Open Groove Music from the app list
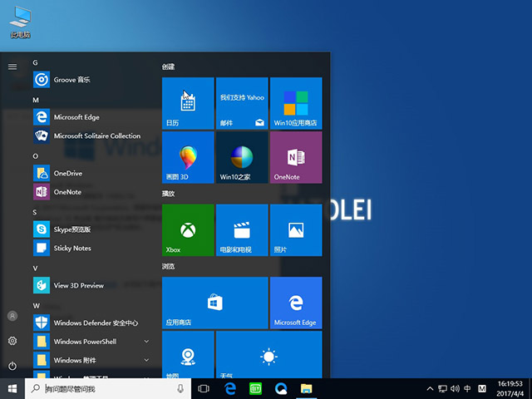The width and height of the screenshot is (532, 399). tap(71, 80)
